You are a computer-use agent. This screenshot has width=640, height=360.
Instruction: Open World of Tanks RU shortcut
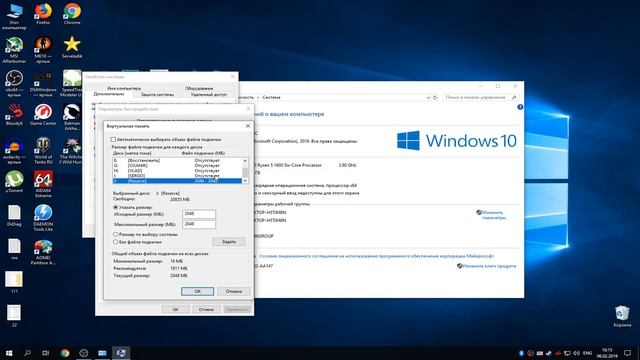tap(43, 150)
